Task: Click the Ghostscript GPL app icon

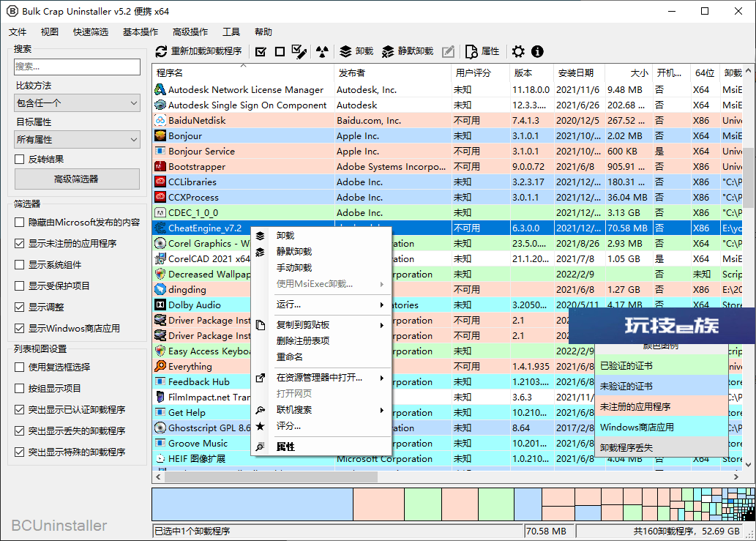Action: [160, 428]
